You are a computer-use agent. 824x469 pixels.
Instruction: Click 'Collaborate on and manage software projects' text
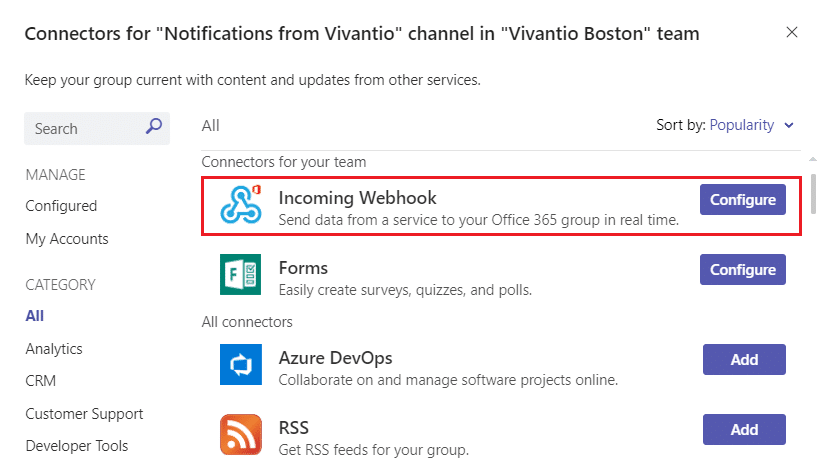(x=448, y=380)
